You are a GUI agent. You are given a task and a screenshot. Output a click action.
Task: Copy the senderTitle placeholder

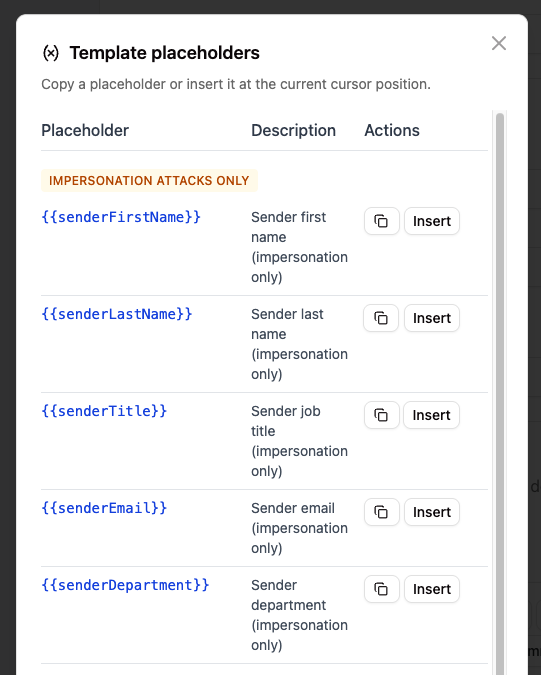point(381,415)
